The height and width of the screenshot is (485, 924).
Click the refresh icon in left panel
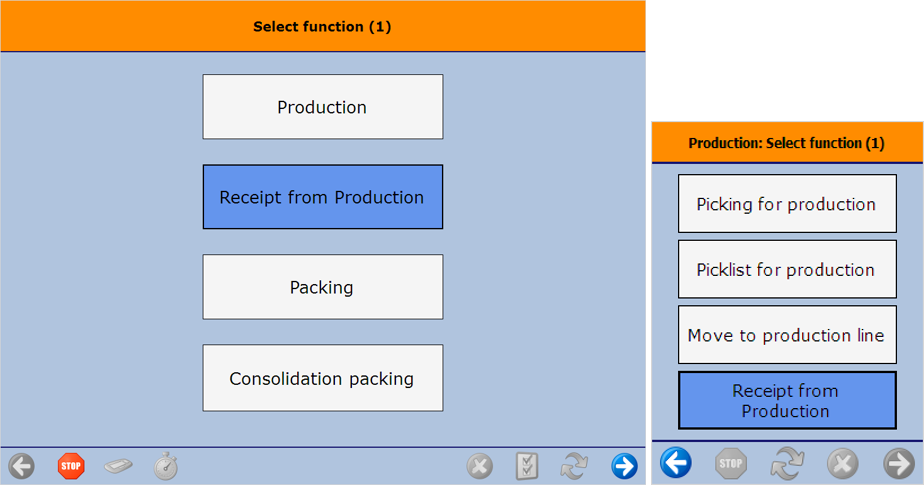click(574, 466)
